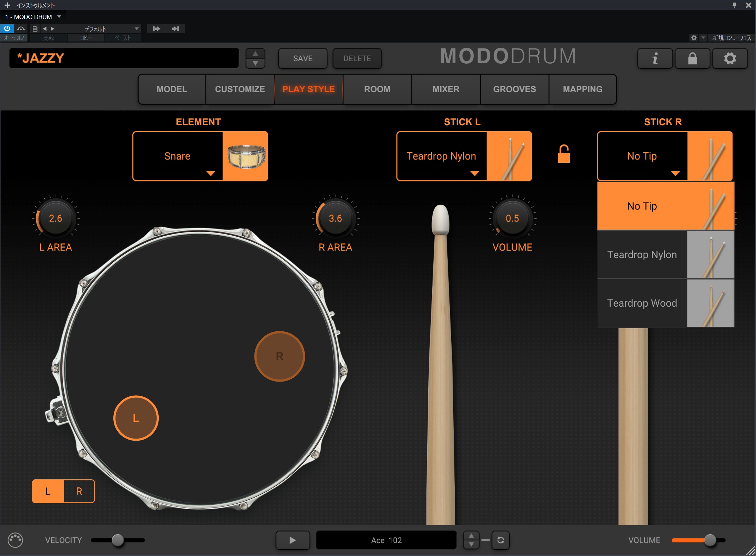Click the SAVE button
Screen dimensions: 756x556
pos(303,58)
